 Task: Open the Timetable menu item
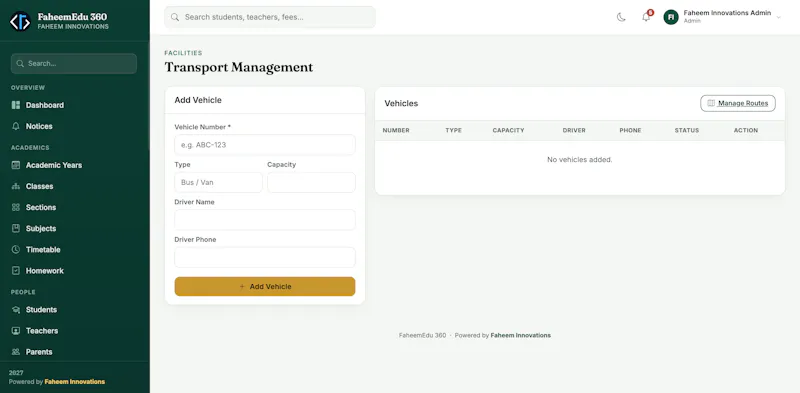pos(74,250)
